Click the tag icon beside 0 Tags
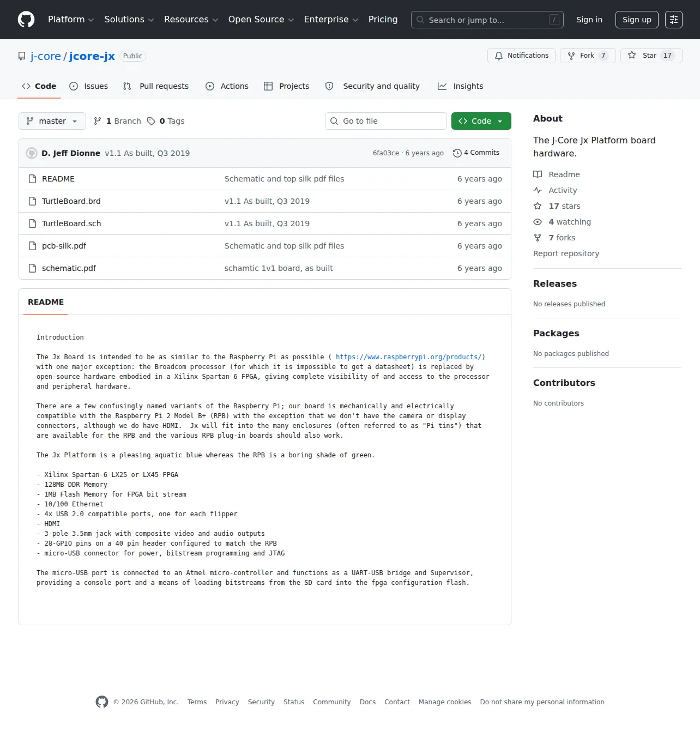This screenshot has width=700, height=731. 151,121
